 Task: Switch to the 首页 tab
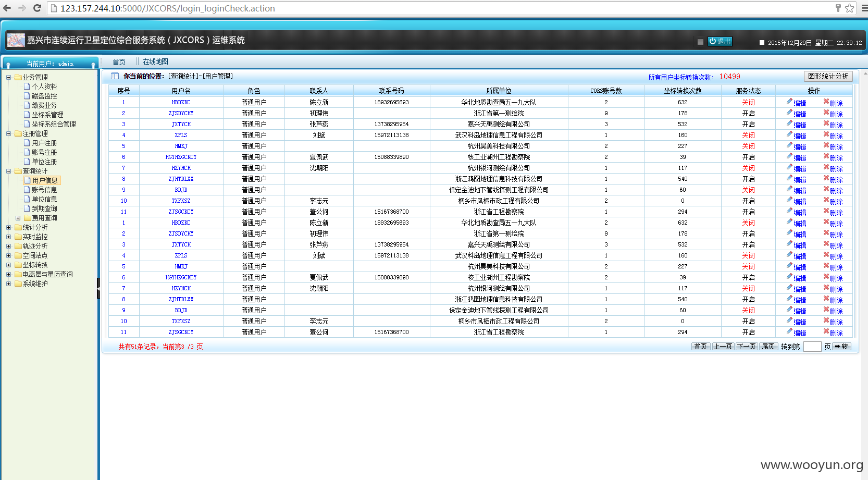pos(119,62)
